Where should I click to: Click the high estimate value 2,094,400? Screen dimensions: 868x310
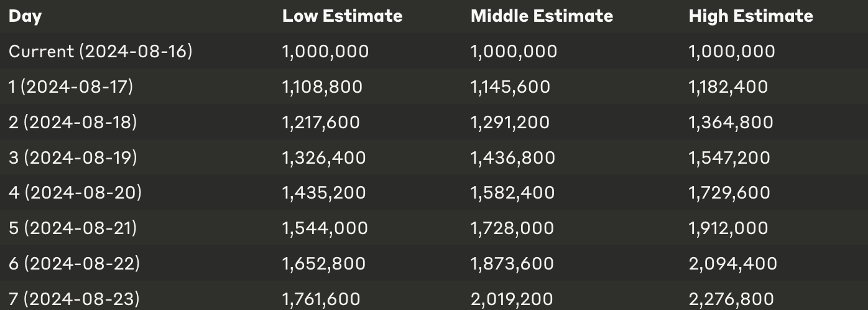pos(733,263)
